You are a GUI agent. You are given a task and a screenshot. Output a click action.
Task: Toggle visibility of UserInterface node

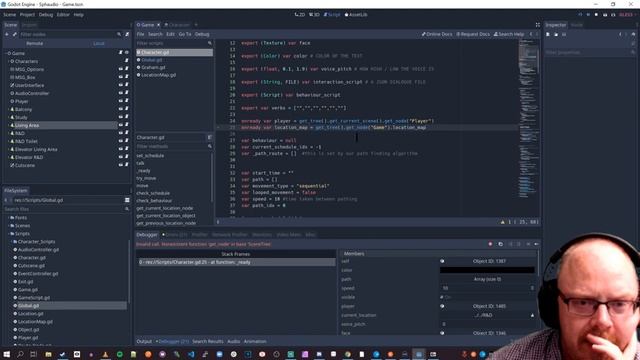(120, 85)
